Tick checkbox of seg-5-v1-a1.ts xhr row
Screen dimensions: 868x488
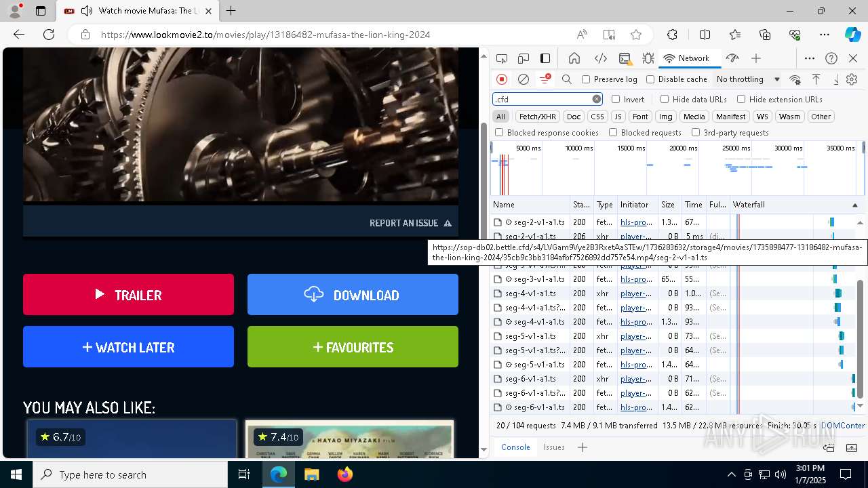(x=498, y=336)
